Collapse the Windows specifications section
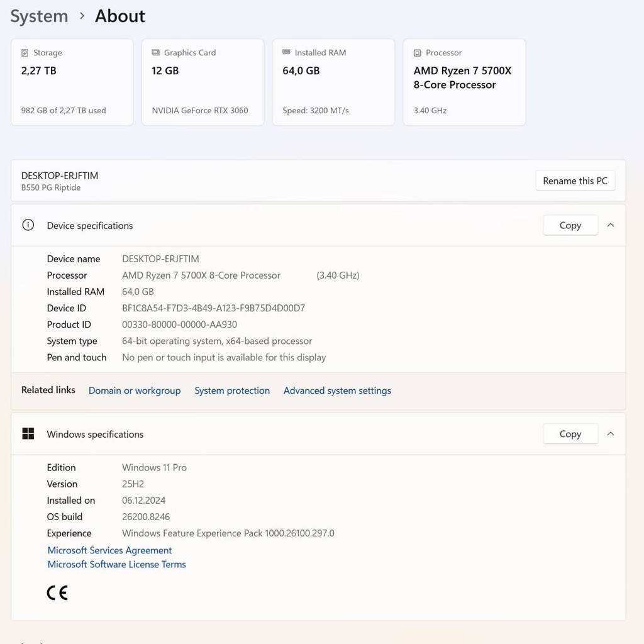This screenshot has height=644, width=644. [611, 434]
